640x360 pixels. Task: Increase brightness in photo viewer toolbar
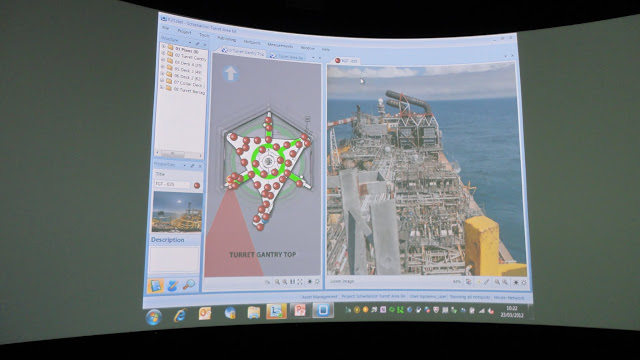(524, 282)
